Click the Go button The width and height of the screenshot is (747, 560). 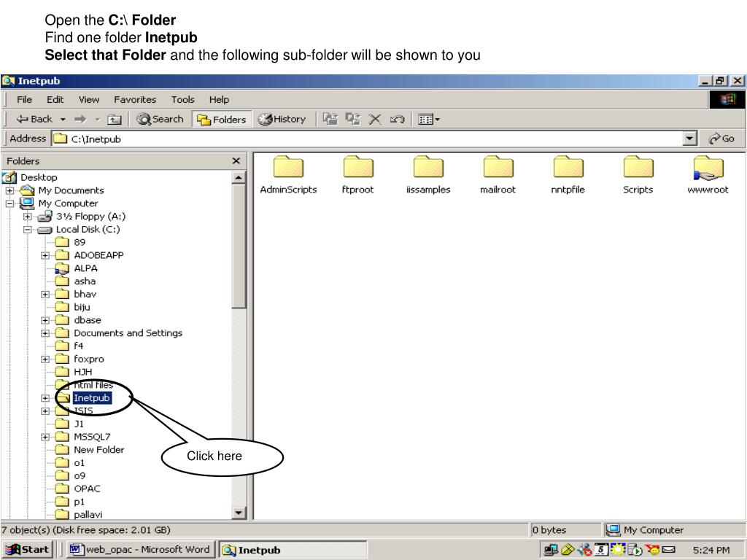point(721,139)
